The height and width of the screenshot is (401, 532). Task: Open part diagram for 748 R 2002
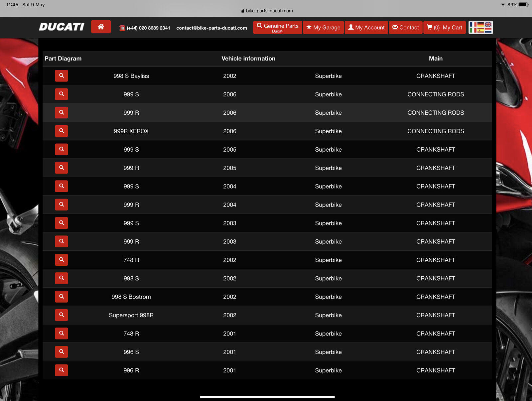(62, 260)
